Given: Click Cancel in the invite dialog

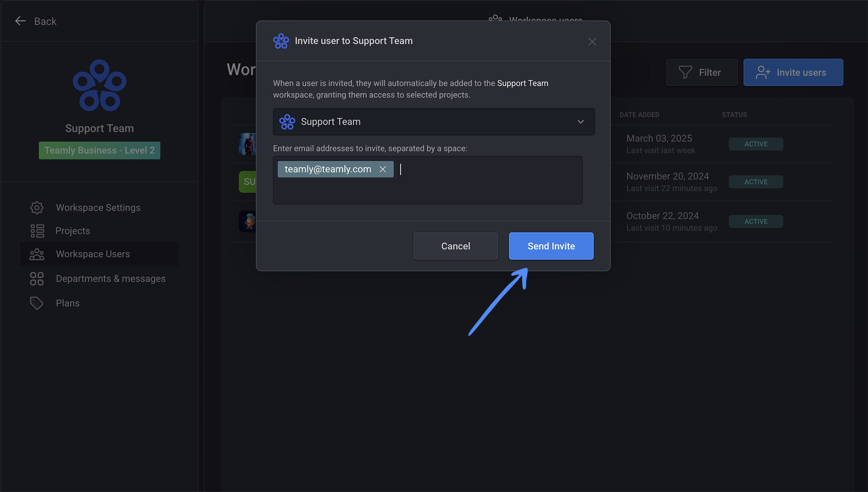Looking at the screenshot, I should coord(455,246).
